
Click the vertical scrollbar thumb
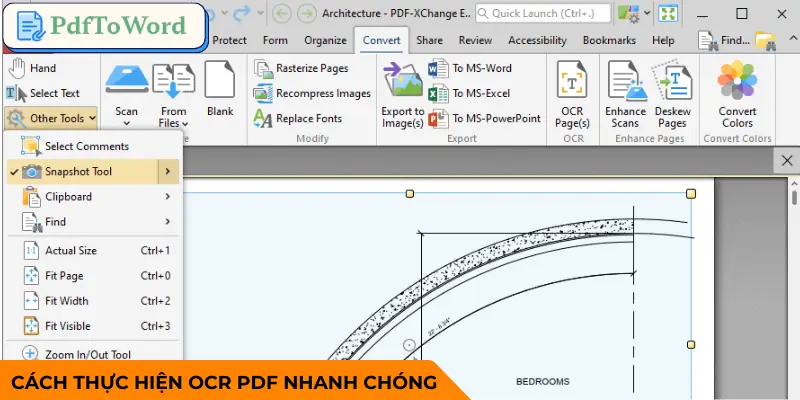[795, 197]
